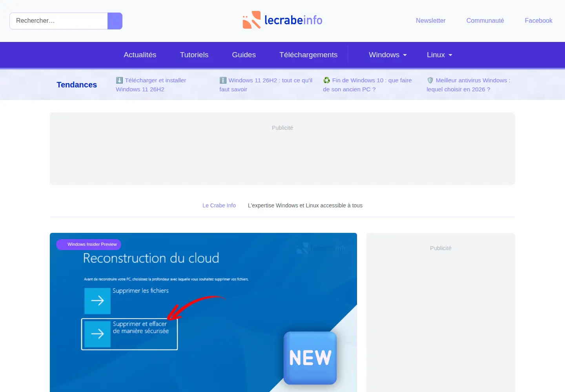The height and width of the screenshot is (392, 565).
Task: Click the shield emoji icon
Action: click(430, 80)
